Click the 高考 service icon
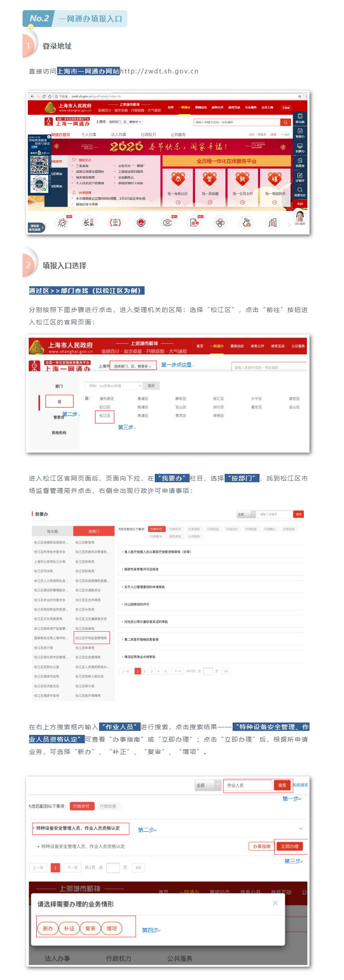Viewport: 344px width, 980px height. click(x=194, y=223)
